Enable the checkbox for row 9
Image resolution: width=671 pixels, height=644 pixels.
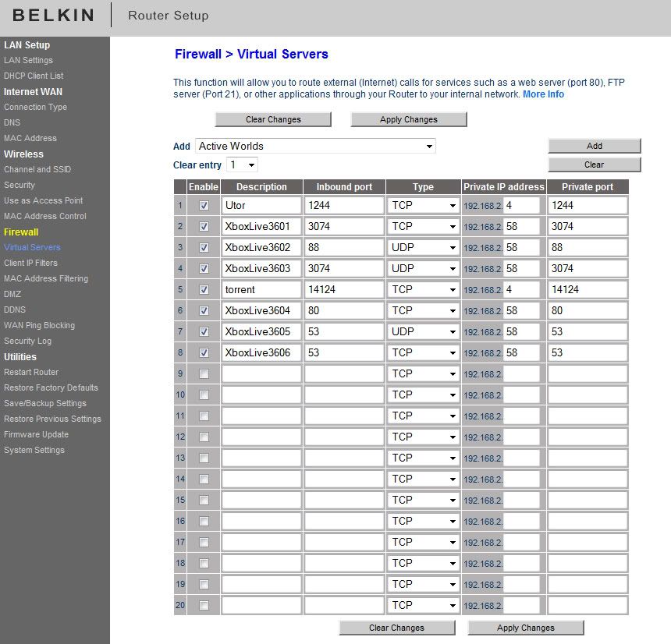click(x=204, y=374)
